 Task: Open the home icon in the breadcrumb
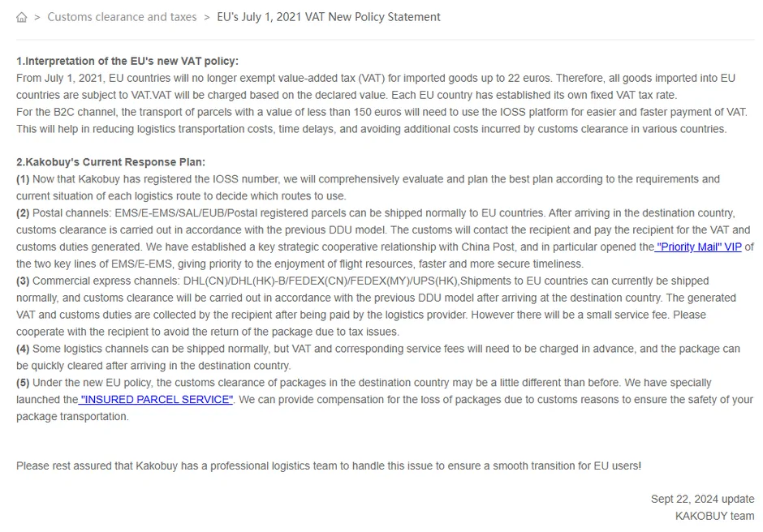coord(21,18)
